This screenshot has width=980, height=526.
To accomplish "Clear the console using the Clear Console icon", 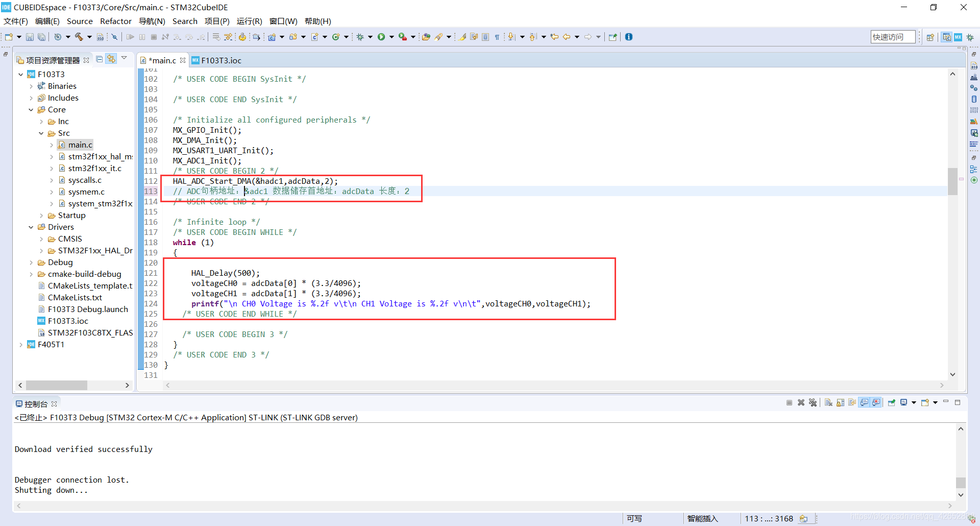I will click(x=828, y=403).
